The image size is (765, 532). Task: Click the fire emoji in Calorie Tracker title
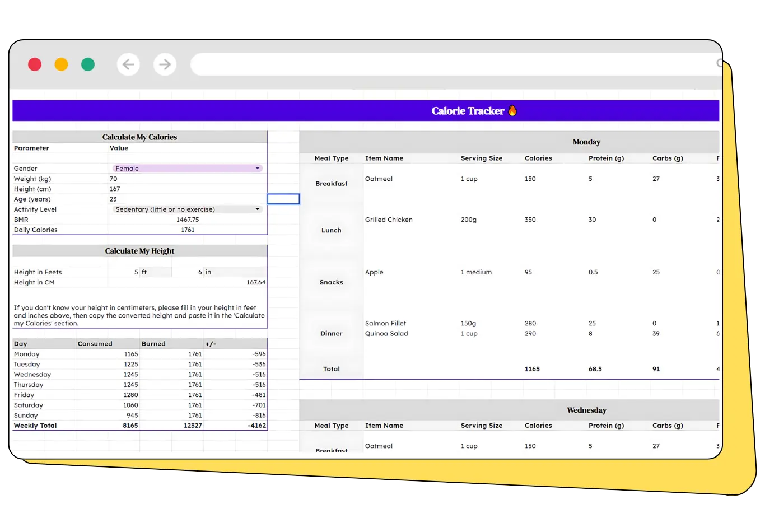(512, 111)
